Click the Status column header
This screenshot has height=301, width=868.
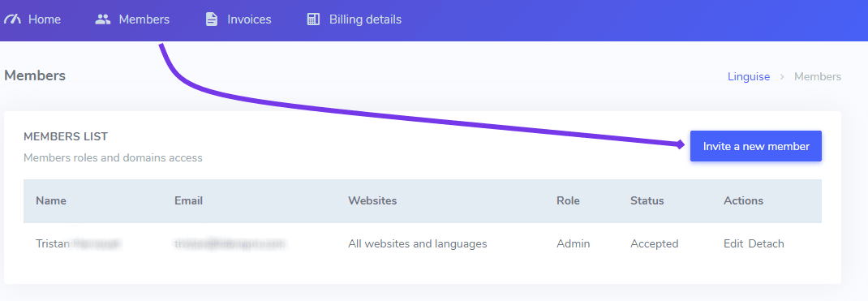coord(647,200)
